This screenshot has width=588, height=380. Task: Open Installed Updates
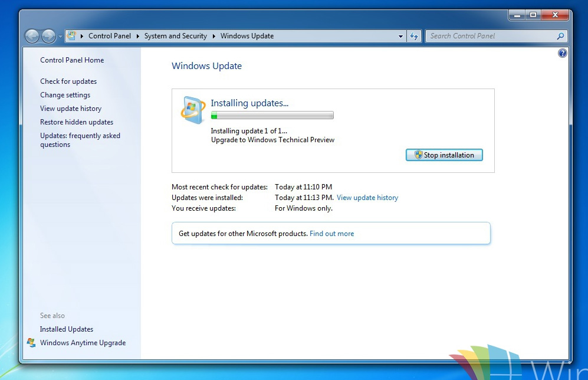point(67,329)
